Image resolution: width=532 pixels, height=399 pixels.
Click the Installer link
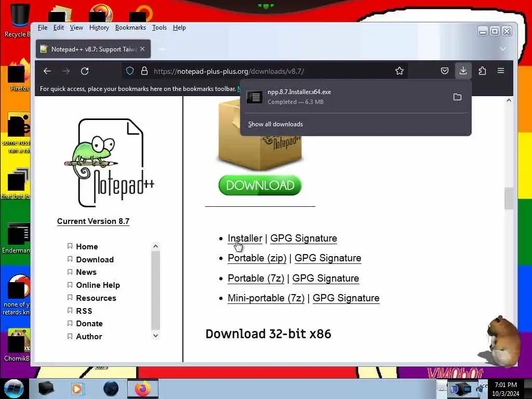click(245, 238)
